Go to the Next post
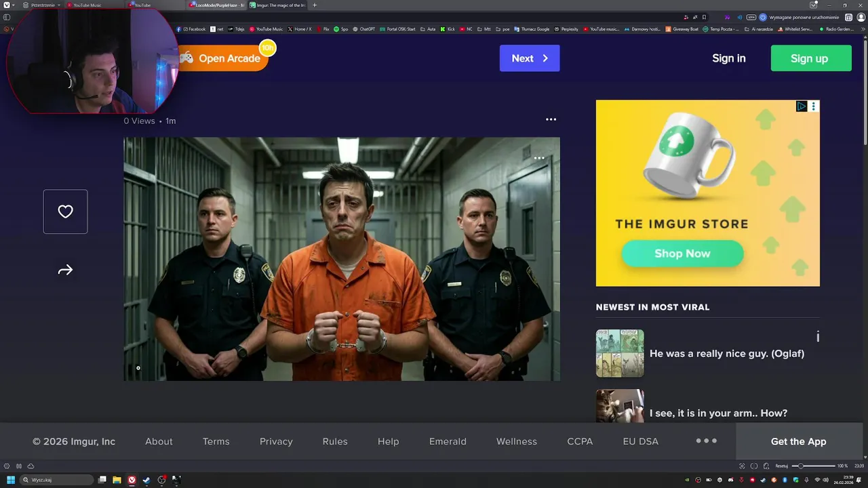868x488 pixels. click(x=530, y=58)
